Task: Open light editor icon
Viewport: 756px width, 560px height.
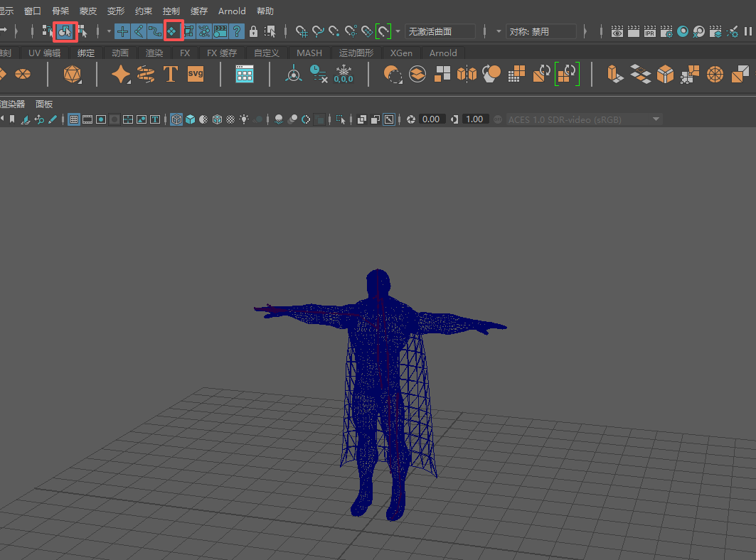Action: click(x=733, y=32)
